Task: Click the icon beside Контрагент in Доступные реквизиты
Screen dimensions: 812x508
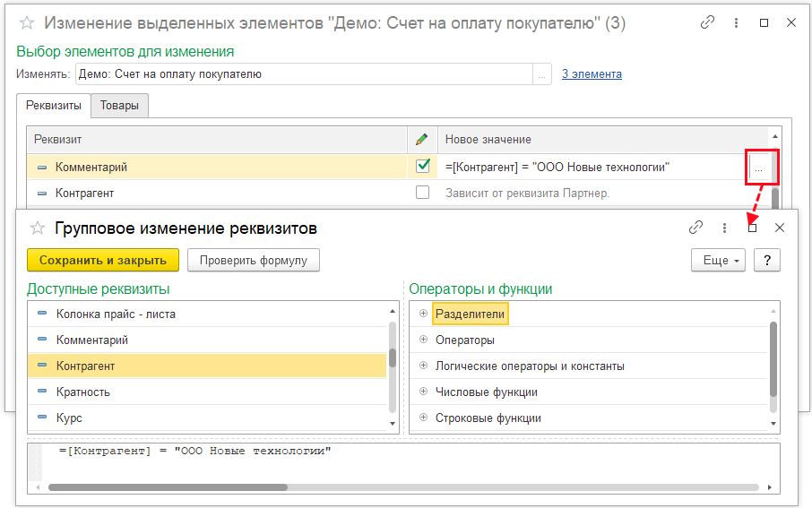Action: 42,365
